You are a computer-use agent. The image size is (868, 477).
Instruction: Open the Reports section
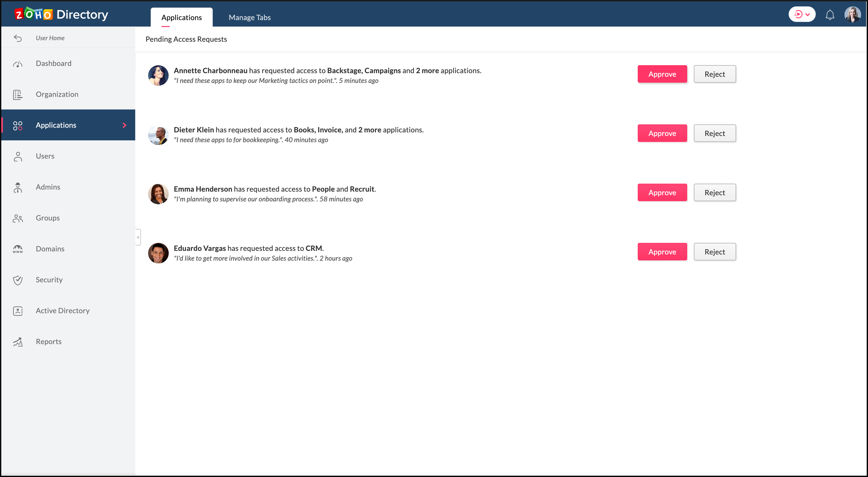tap(48, 341)
